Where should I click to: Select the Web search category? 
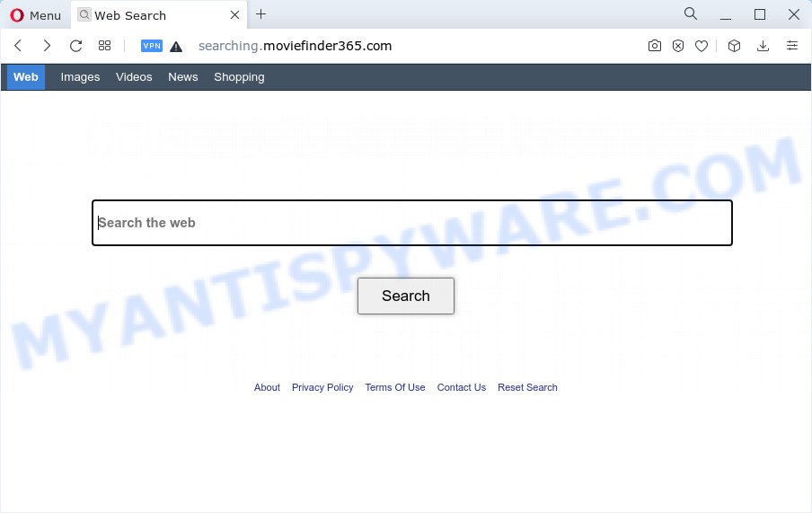point(26,76)
